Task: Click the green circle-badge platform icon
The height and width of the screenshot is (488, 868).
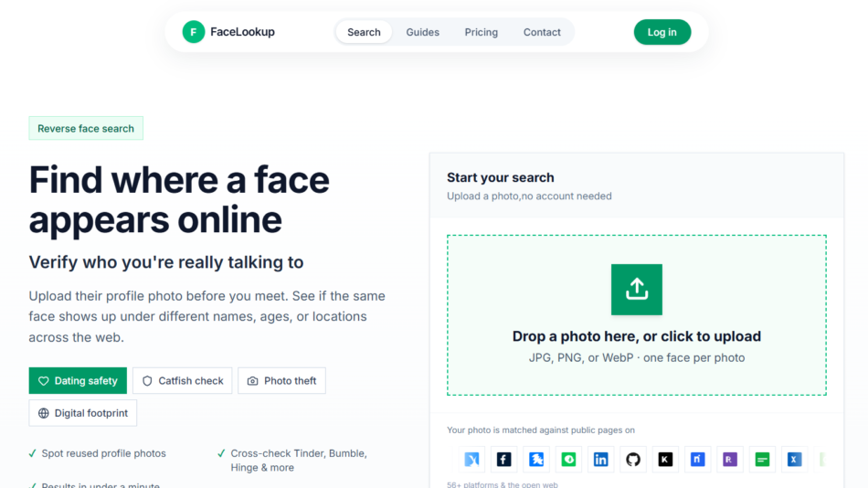Action: 568,459
